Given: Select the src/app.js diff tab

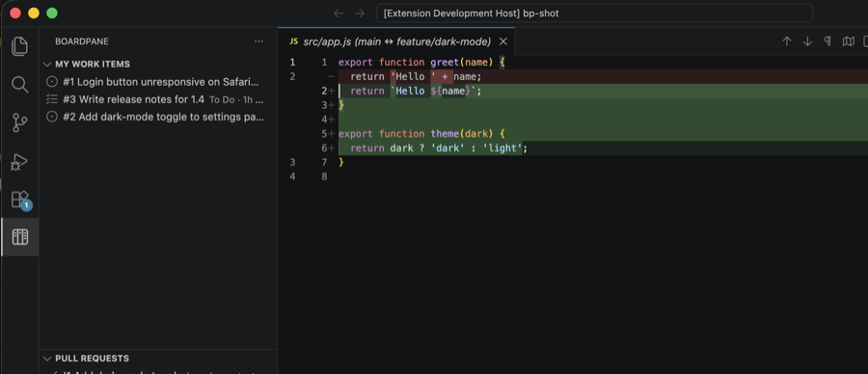Looking at the screenshot, I should point(396,41).
